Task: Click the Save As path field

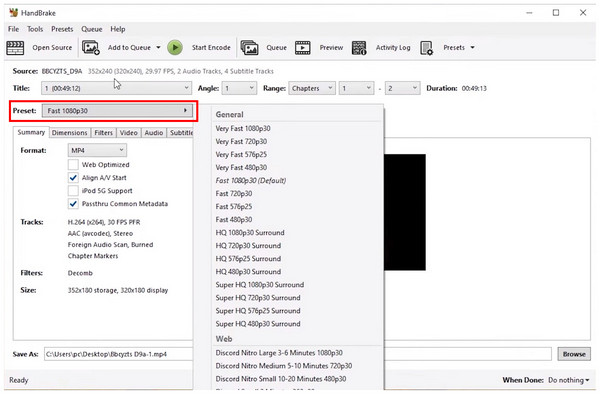Action: pyautogui.click(x=298, y=354)
